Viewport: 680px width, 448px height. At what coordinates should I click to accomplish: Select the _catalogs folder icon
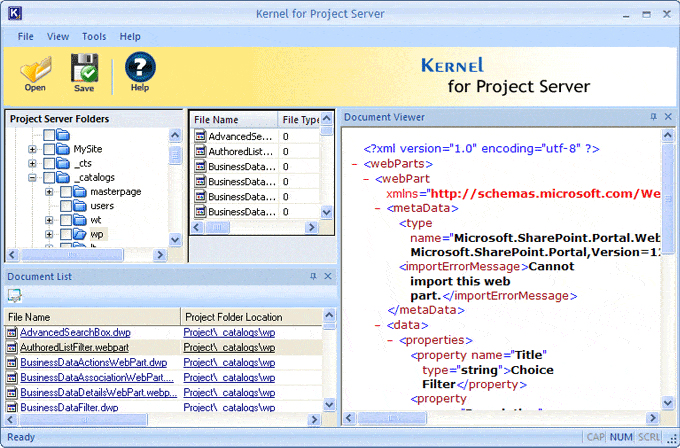coord(63,177)
